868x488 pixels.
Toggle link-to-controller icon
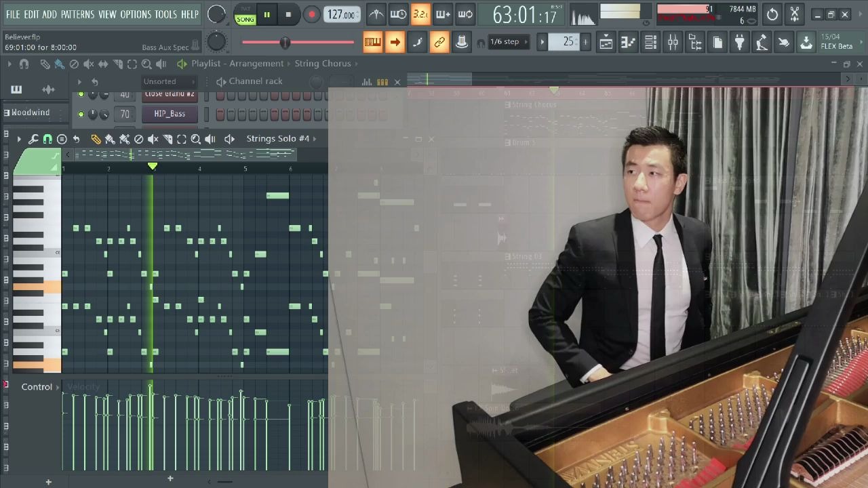pos(439,42)
